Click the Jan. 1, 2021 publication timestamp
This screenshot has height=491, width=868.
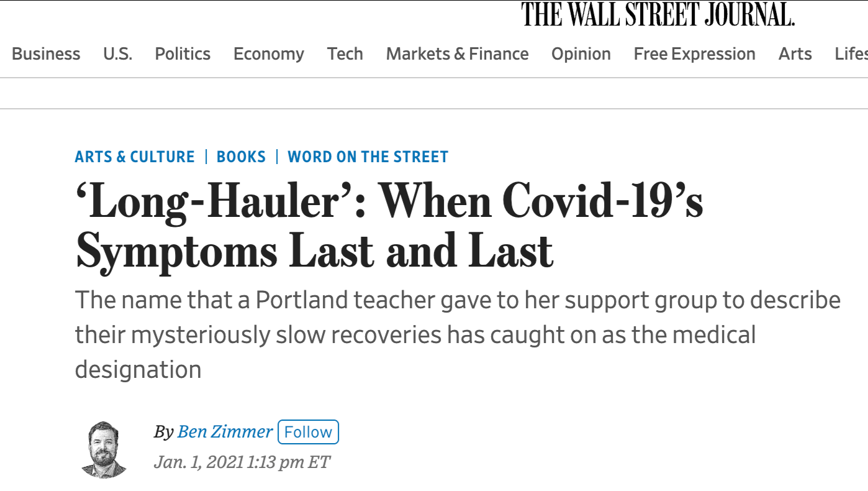242,462
